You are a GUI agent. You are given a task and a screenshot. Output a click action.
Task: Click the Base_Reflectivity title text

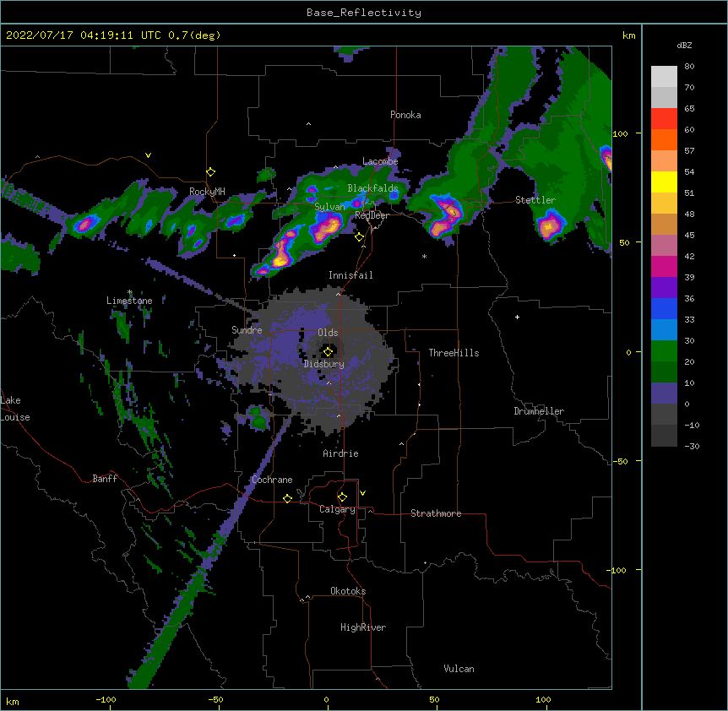tap(363, 13)
